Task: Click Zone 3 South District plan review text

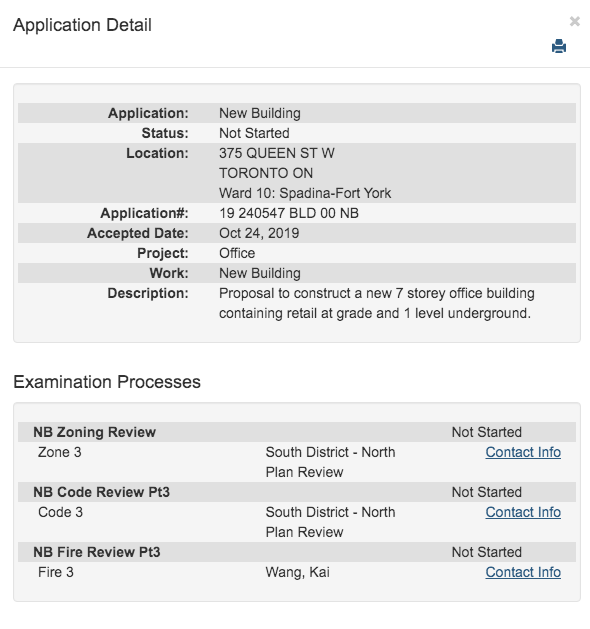Action: (330, 462)
